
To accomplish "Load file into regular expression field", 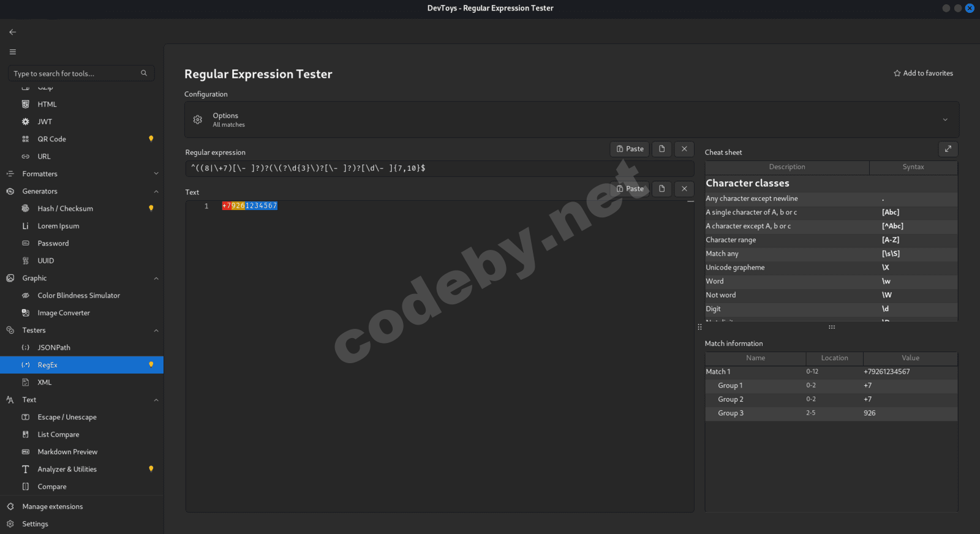I will [x=661, y=149].
